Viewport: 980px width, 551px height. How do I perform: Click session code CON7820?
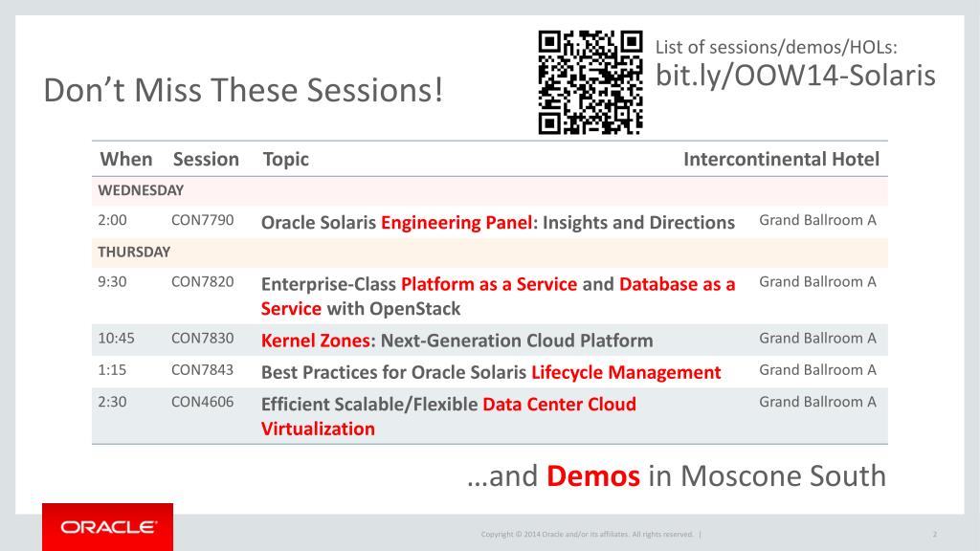203,282
